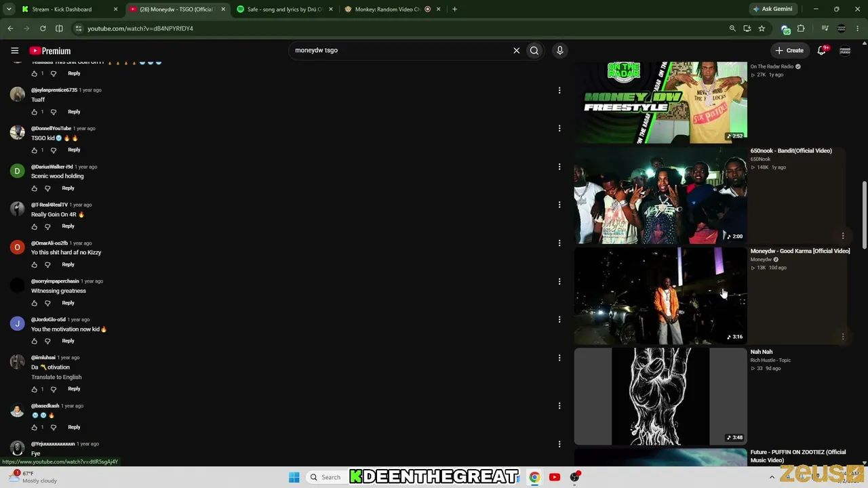Open options menu for @JordoGlo-o5d comment

[559, 319]
